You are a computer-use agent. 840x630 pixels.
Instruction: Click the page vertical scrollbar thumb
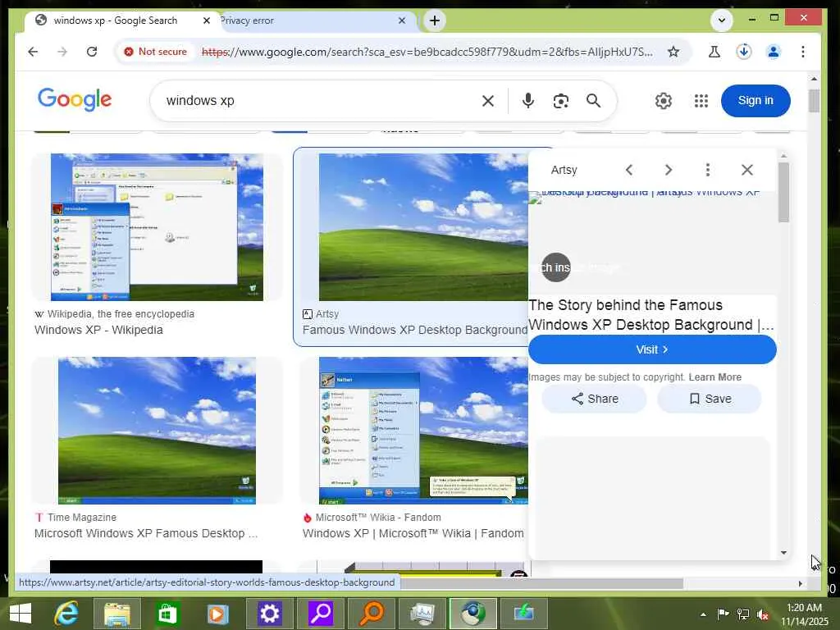pos(814,101)
